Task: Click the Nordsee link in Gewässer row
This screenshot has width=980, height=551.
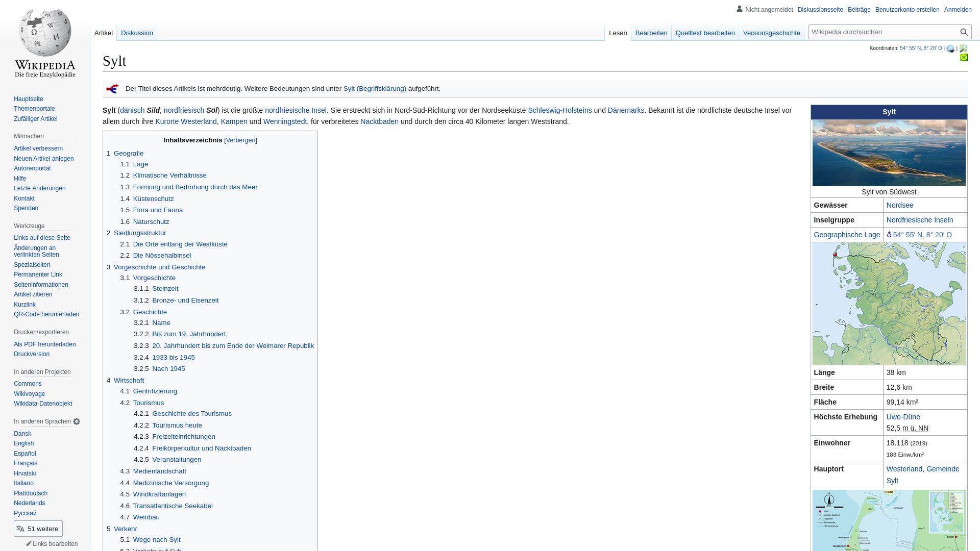Action: (900, 205)
